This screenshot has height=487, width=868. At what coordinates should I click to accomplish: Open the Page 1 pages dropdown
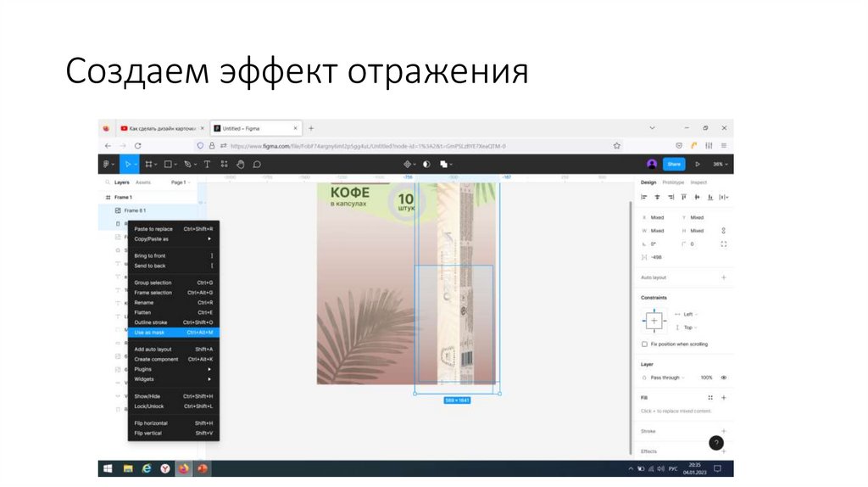click(x=181, y=182)
